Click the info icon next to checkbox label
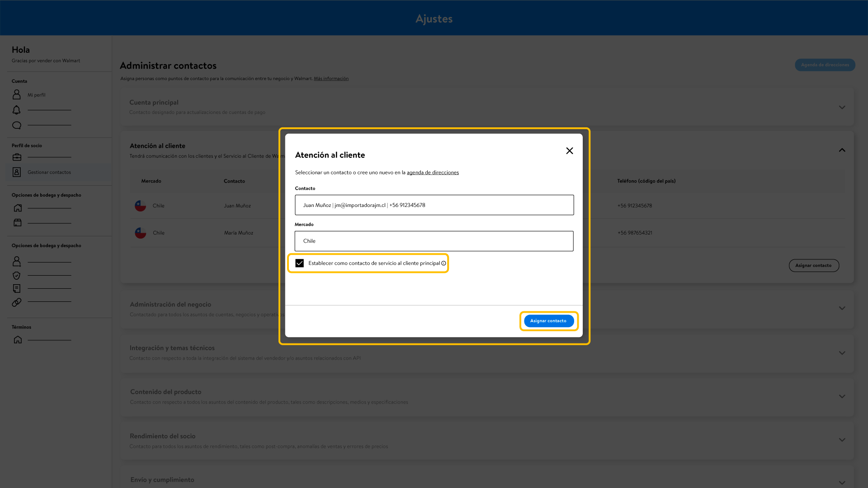 (443, 263)
